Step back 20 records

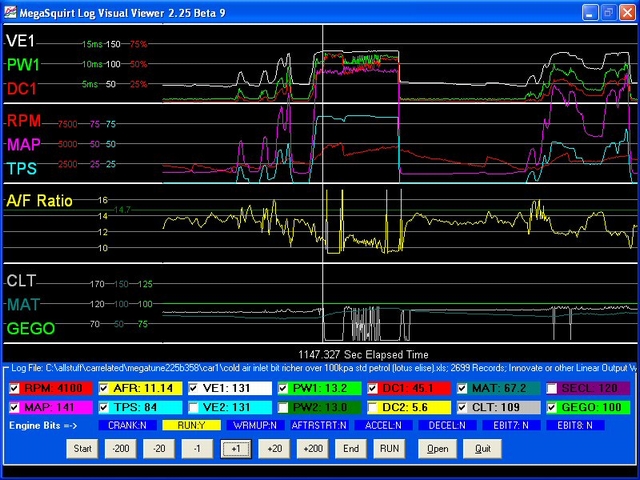(159, 448)
